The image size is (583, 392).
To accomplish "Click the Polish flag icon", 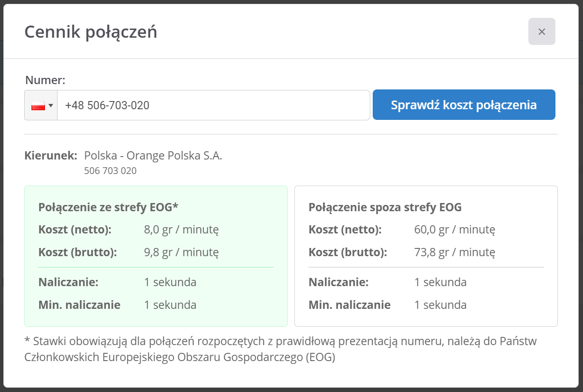I will pos(38,106).
